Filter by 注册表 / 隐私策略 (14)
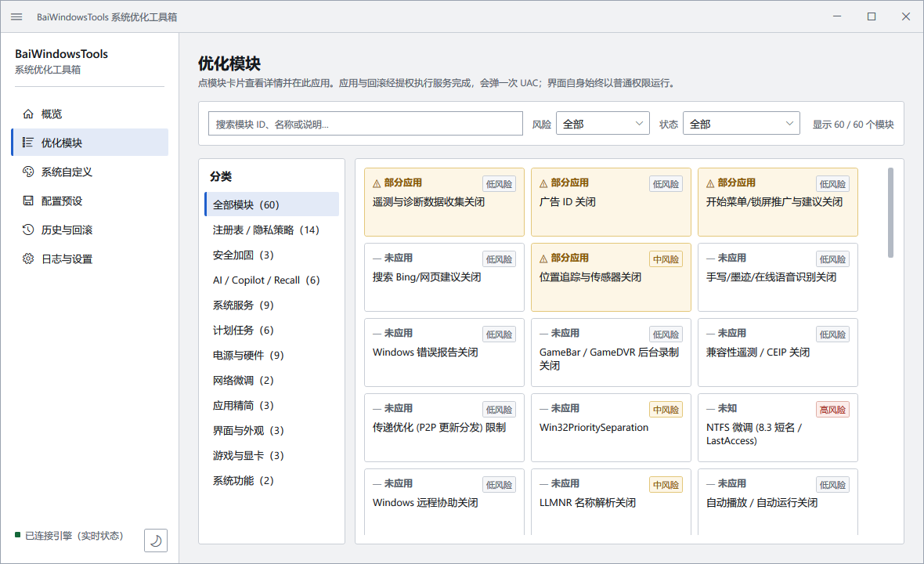Image resolution: width=924 pixels, height=564 pixels. point(272,230)
